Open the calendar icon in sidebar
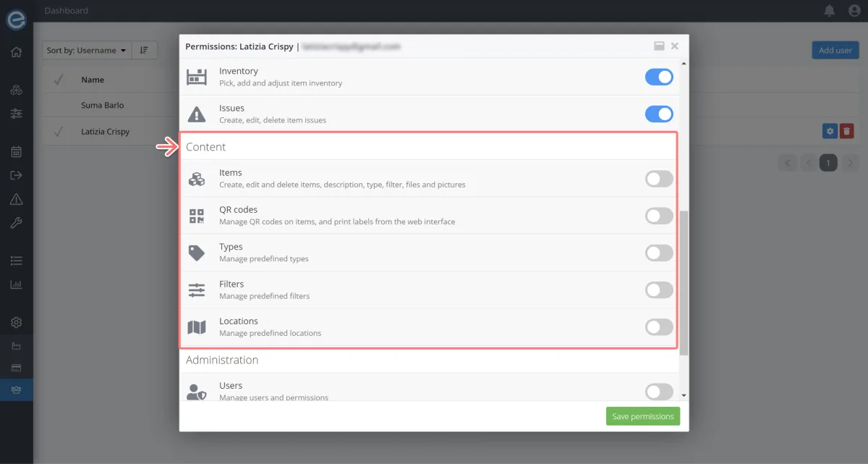 pyautogui.click(x=16, y=152)
